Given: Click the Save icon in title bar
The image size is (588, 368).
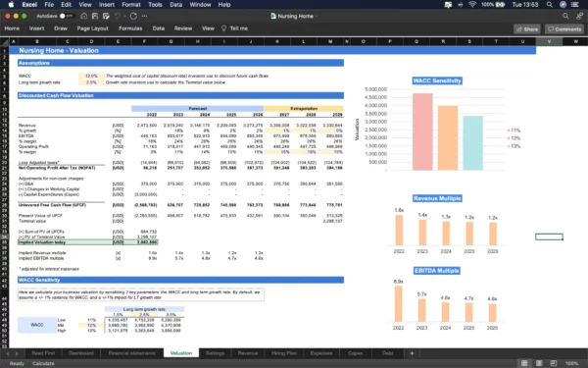Looking at the screenshot, I should coord(95,16).
